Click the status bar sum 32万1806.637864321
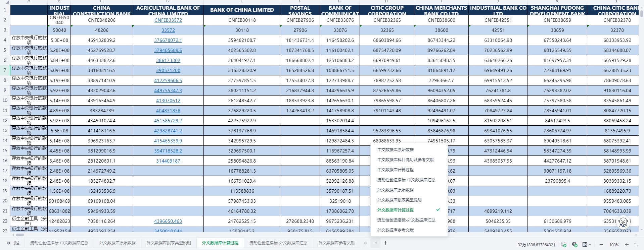Viewport: 644px width, 250px height. pyautogui.click(x=536, y=245)
